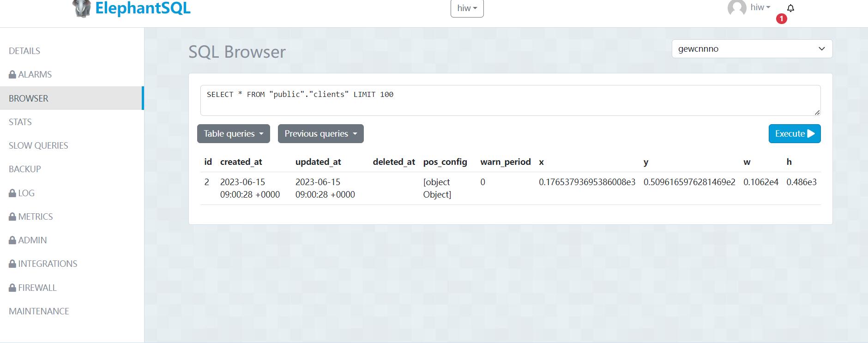Open the locked INTEGRATIONS sidebar item

point(43,264)
